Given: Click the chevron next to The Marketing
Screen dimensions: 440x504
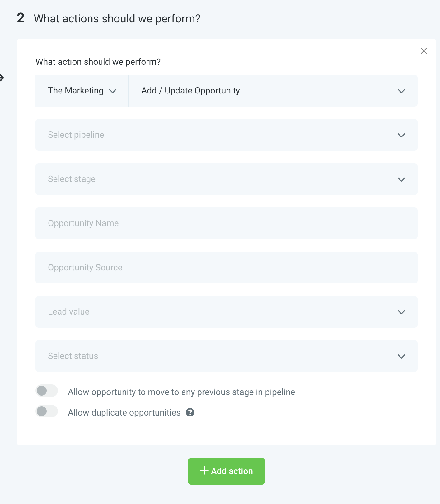Looking at the screenshot, I should pyautogui.click(x=113, y=91).
